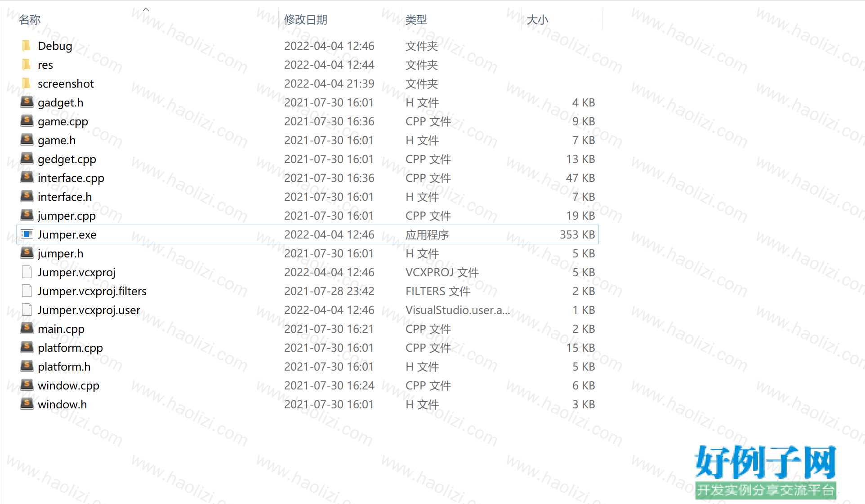Click the gadget.h file icon
The image size is (865, 504).
click(27, 102)
